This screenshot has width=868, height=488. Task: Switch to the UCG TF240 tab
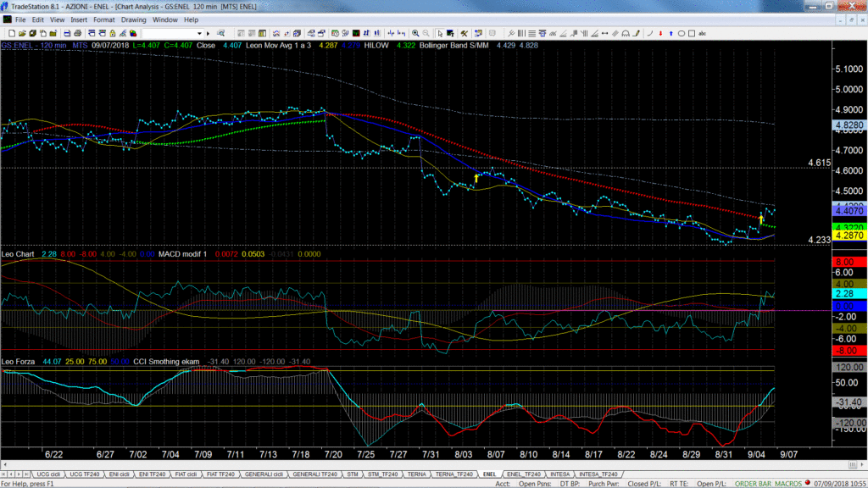(84, 474)
